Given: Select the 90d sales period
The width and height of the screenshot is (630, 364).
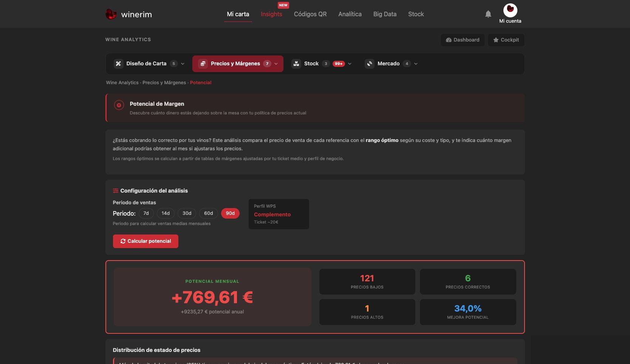Looking at the screenshot, I should coord(230,213).
